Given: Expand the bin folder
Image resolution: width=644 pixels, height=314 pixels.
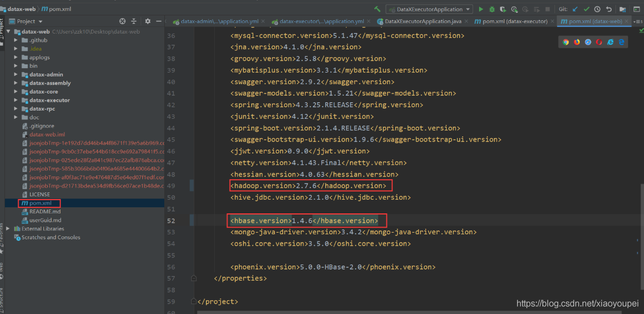Looking at the screenshot, I should click(x=15, y=66).
